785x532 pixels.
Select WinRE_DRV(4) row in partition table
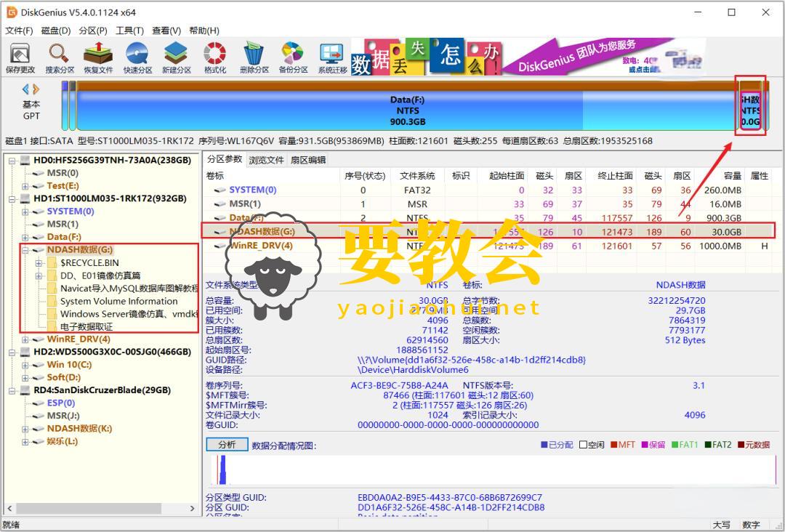[x=488, y=246]
